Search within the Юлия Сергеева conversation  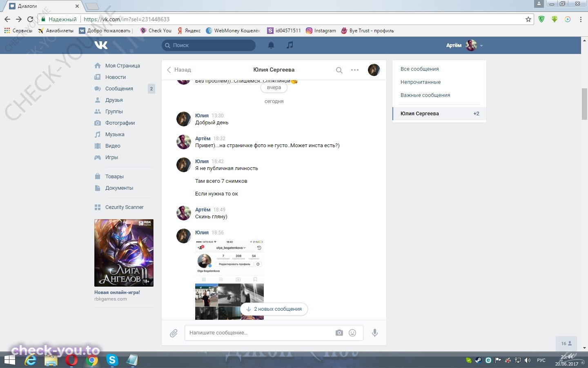tap(339, 70)
